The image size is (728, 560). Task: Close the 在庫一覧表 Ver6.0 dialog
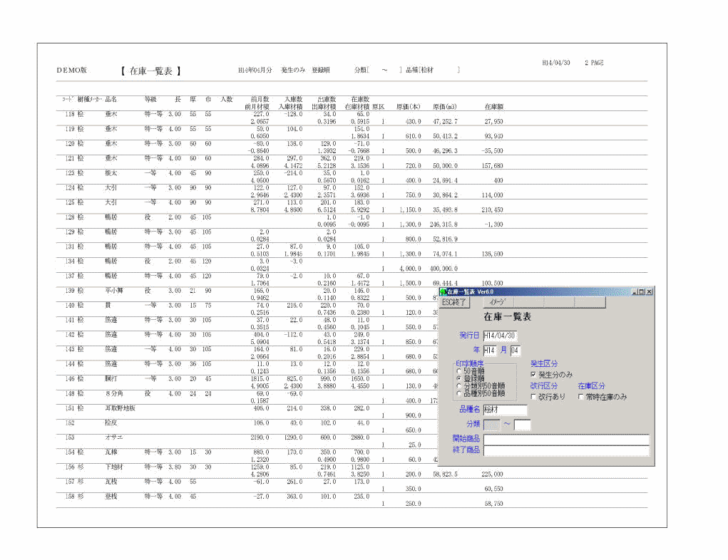tap(649, 292)
